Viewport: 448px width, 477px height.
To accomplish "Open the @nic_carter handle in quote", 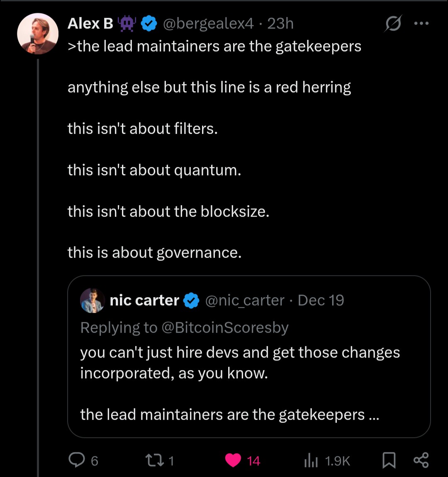I will [245, 300].
